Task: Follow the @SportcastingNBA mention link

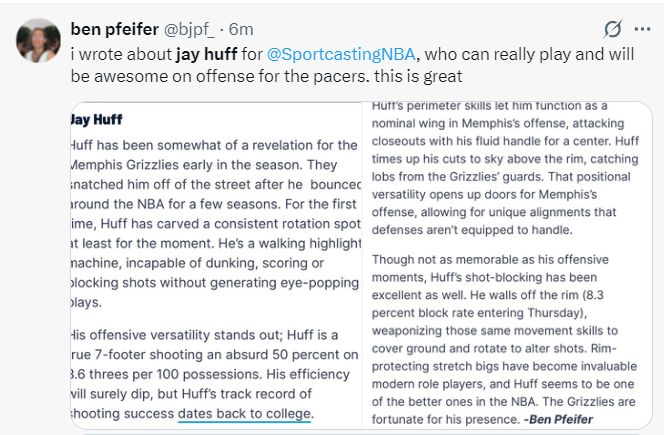Action: [x=341, y=54]
